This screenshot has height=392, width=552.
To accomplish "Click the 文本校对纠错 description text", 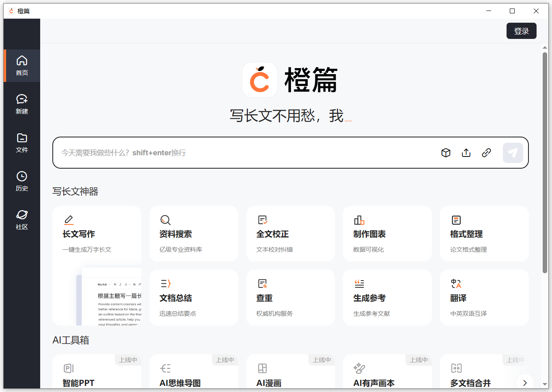I will coord(274,250).
